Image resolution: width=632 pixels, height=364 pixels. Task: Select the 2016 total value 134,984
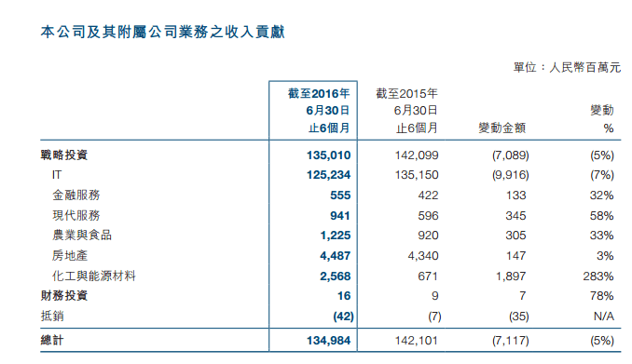point(328,341)
